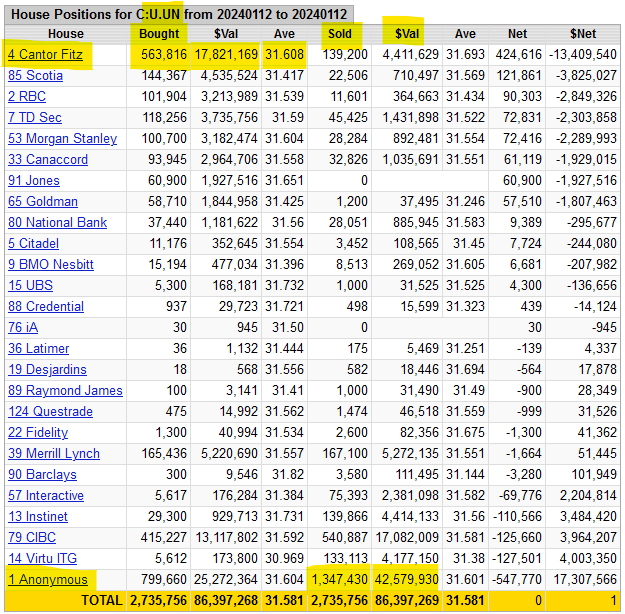Click Instinet $Net 3,484,420
Image resolution: width=625 pixels, height=614 pixels.
coord(588,517)
